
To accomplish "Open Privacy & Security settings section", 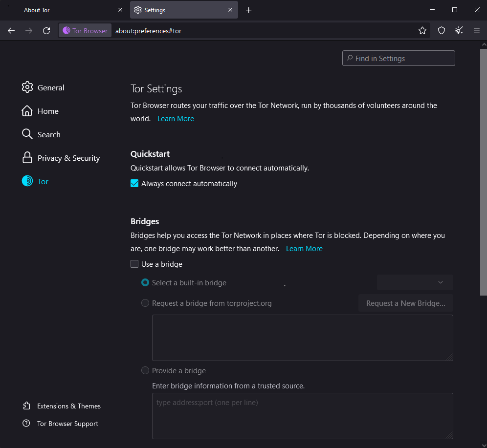I will [x=68, y=158].
